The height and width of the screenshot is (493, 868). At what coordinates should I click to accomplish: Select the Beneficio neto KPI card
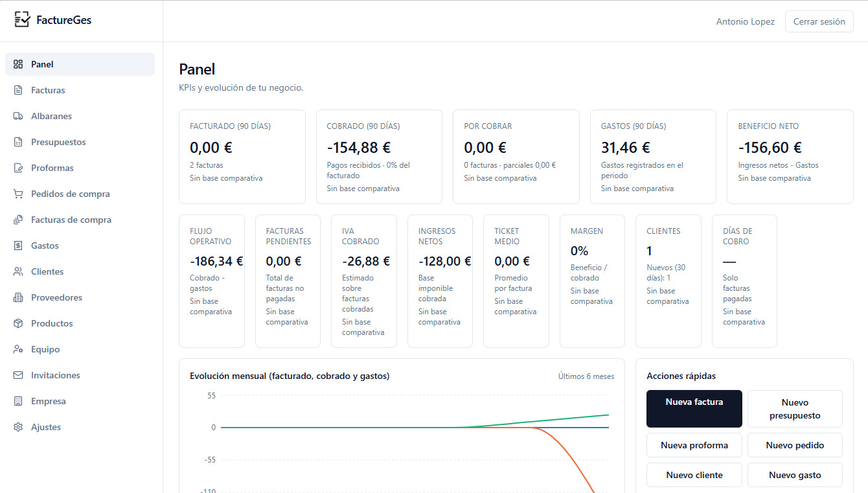click(790, 157)
